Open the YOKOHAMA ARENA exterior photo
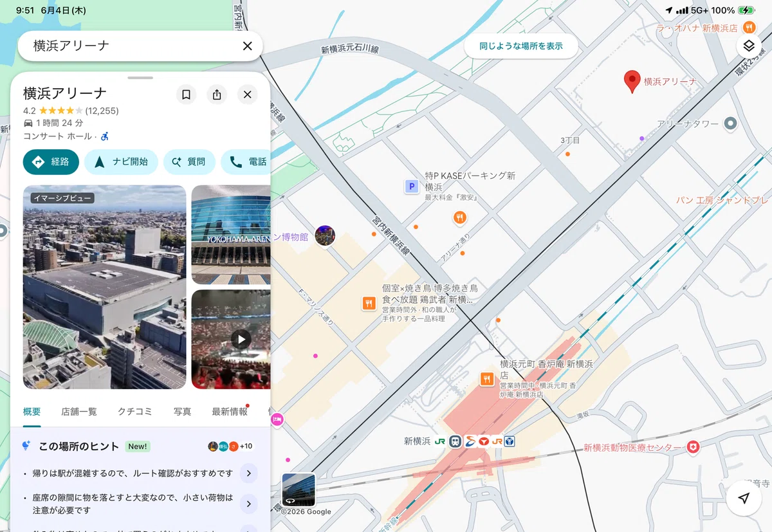Screen dimensions: 772x532 231,235
